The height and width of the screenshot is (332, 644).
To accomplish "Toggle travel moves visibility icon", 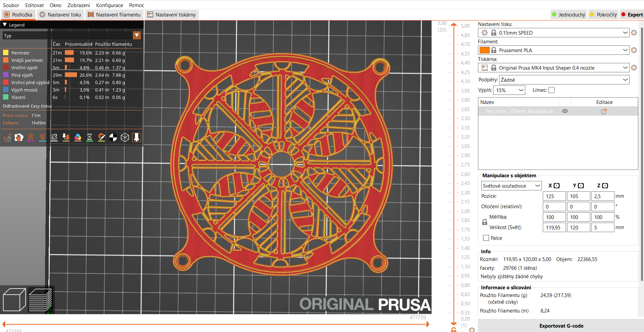I will [x=7, y=137].
